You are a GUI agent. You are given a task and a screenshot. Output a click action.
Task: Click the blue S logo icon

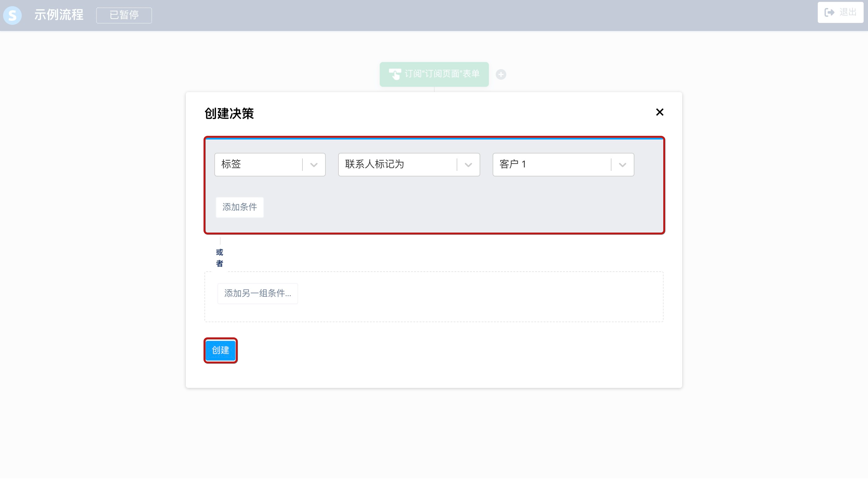point(12,15)
